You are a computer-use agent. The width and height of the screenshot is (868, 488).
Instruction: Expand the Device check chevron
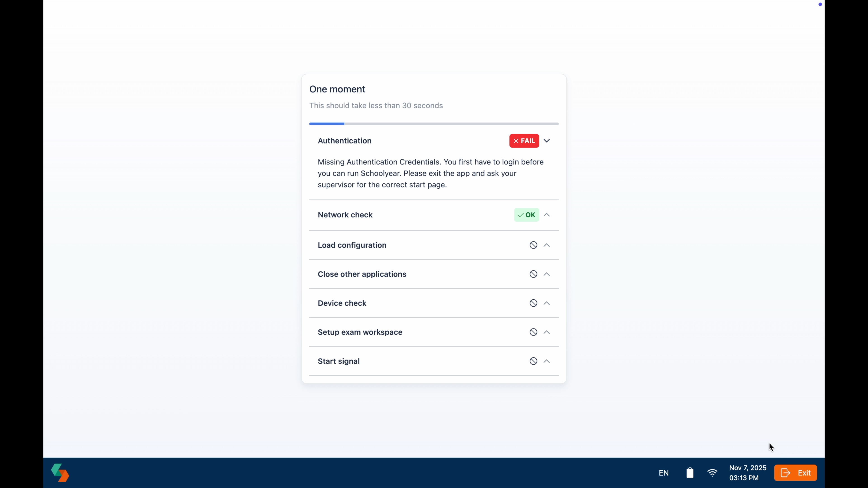click(x=547, y=303)
